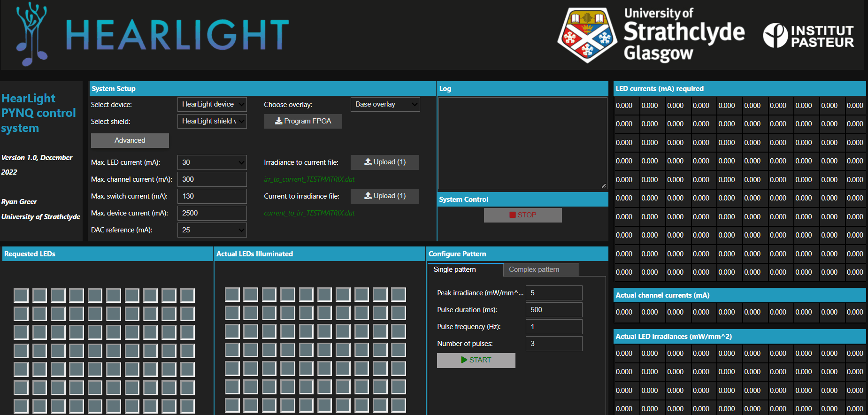Click the 'HearLight PYNQ control system' title
The image size is (868, 415).
click(38, 113)
